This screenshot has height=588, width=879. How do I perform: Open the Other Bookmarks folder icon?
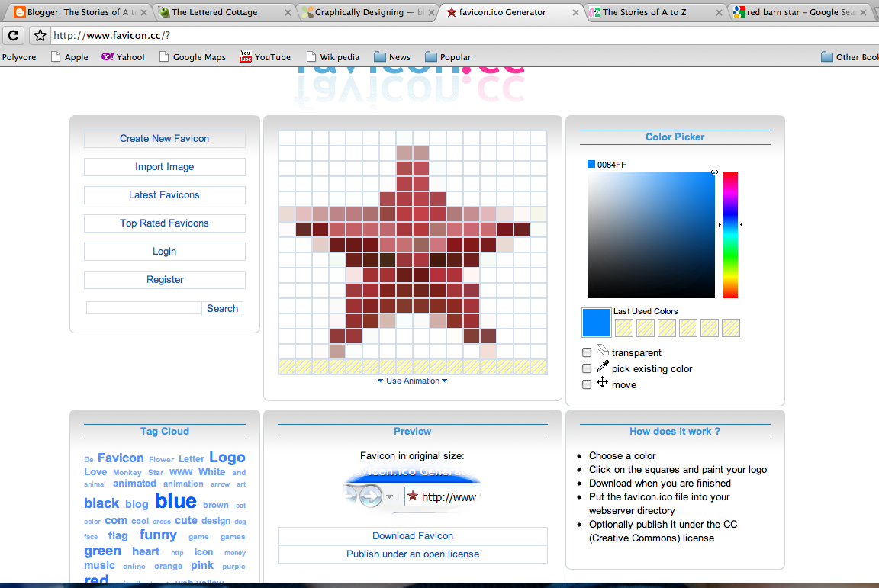[826, 56]
